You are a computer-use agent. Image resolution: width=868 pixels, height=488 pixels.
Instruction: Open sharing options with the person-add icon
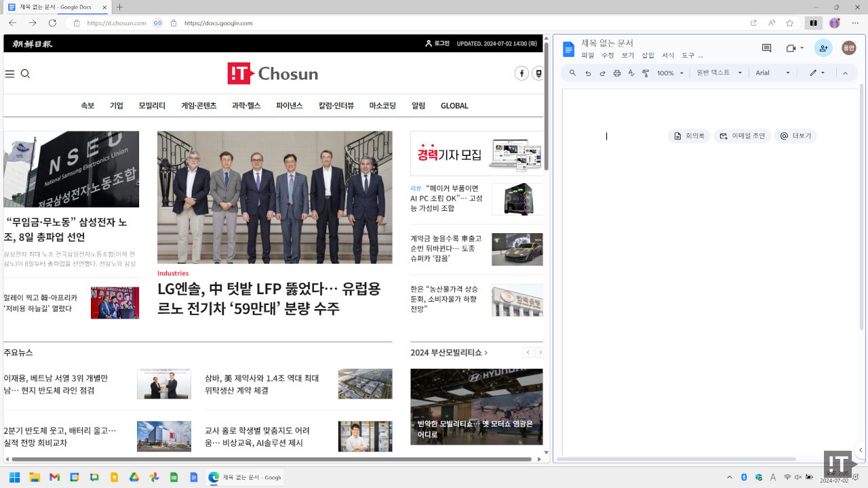point(823,47)
